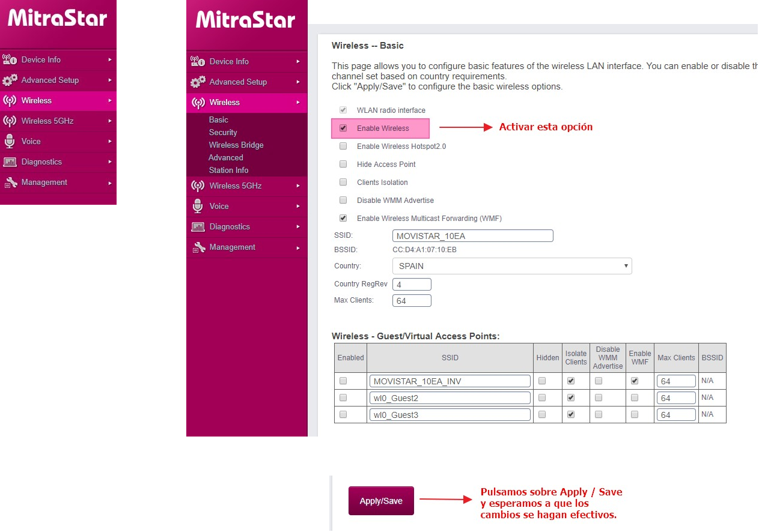Tick the Clients Isolation checkbox
762x532 pixels.
[343, 183]
